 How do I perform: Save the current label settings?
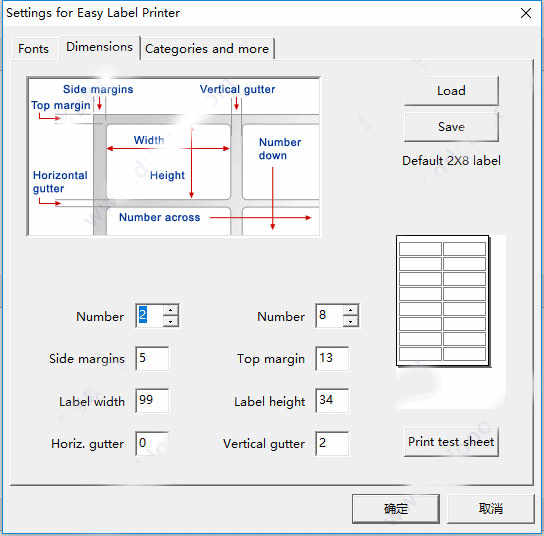point(451,127)
